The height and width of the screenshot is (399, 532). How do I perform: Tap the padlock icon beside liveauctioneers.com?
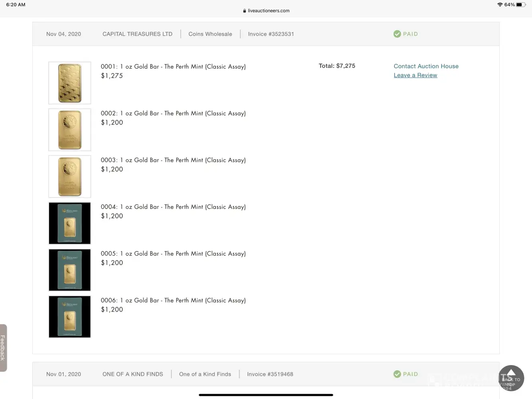(244, 11)
